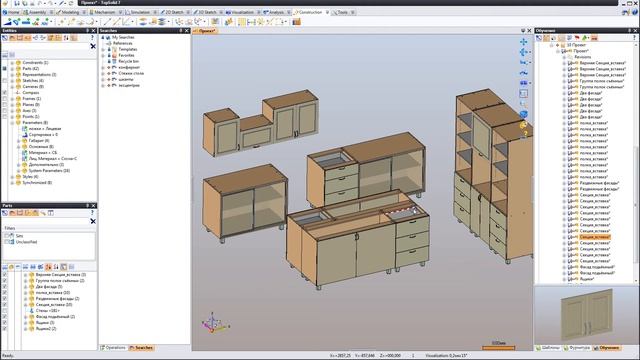Clear the Parts panel filter with X
The image size is (640, 360).
click(93, 221)
